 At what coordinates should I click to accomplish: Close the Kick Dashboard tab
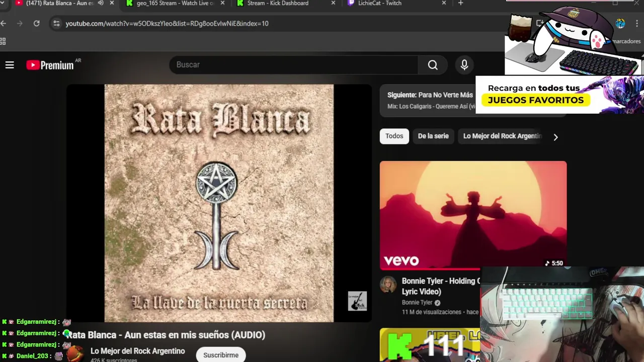point(333,3)
